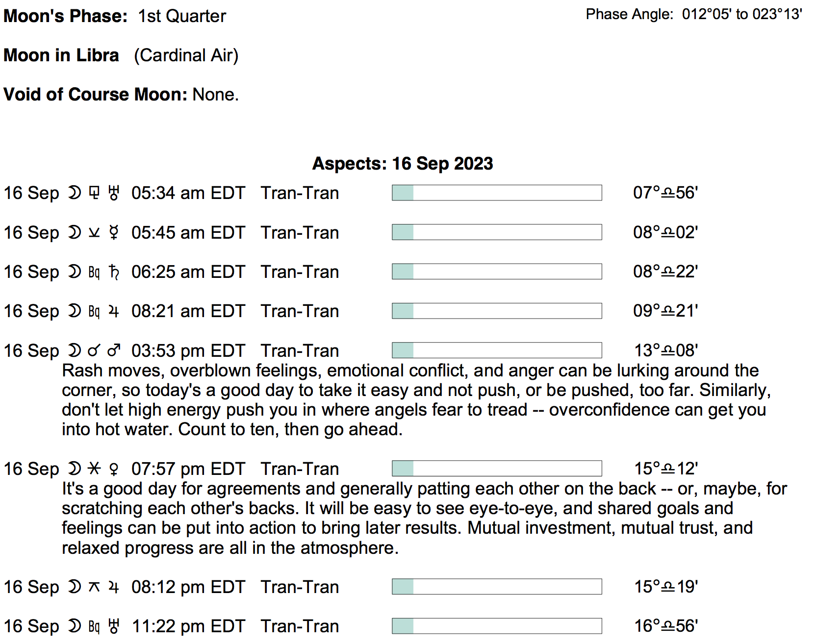This screenshot has width=815, height=644.
Task: Click the progress bar for the 05:34 am aspect
Action: [497, 193]
